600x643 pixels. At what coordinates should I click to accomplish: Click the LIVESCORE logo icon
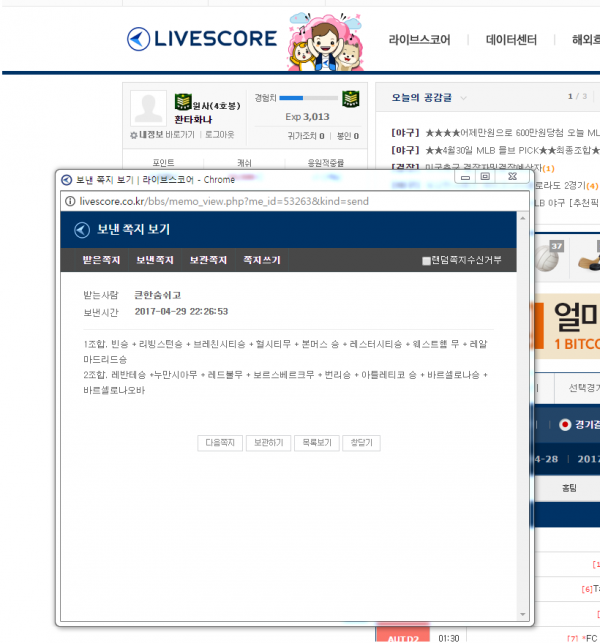pyautogui.click(x=138, y=39)
